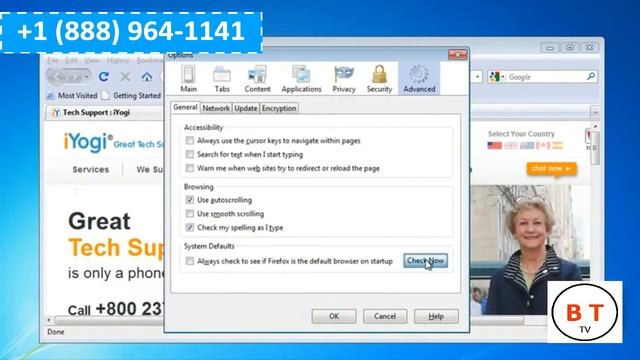Toggle the Use autoscrolling checkbox
Viewport: 640px width, 360px height.
point(190,200)
